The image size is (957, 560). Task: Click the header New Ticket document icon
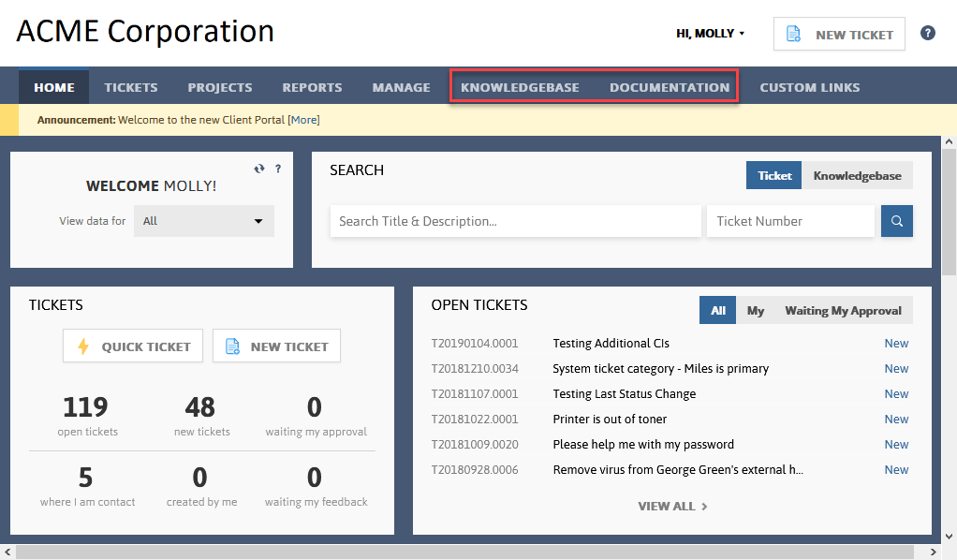tap(793, 35)
